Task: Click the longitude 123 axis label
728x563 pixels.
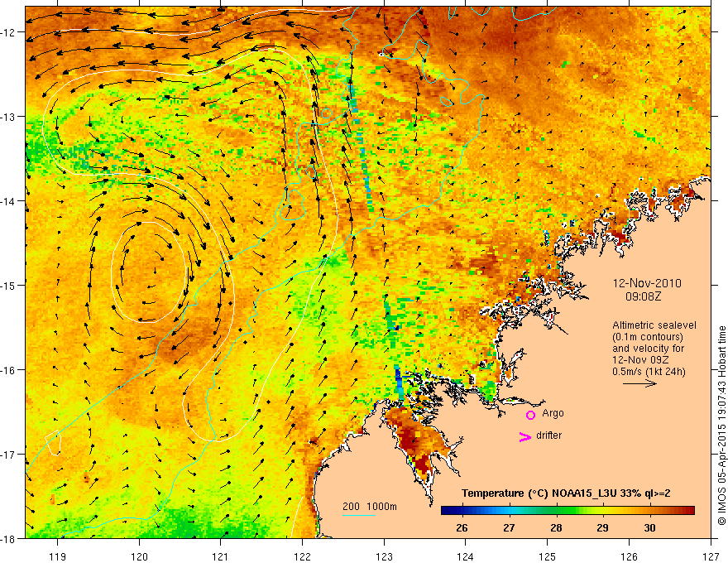Action: (384, 556)
